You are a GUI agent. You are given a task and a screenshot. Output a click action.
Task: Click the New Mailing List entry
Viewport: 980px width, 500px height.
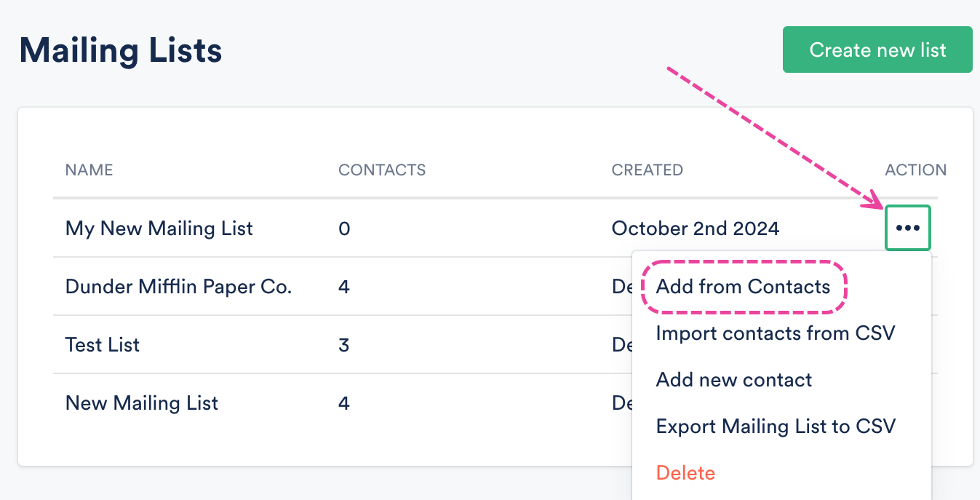[x=142, y=403]
